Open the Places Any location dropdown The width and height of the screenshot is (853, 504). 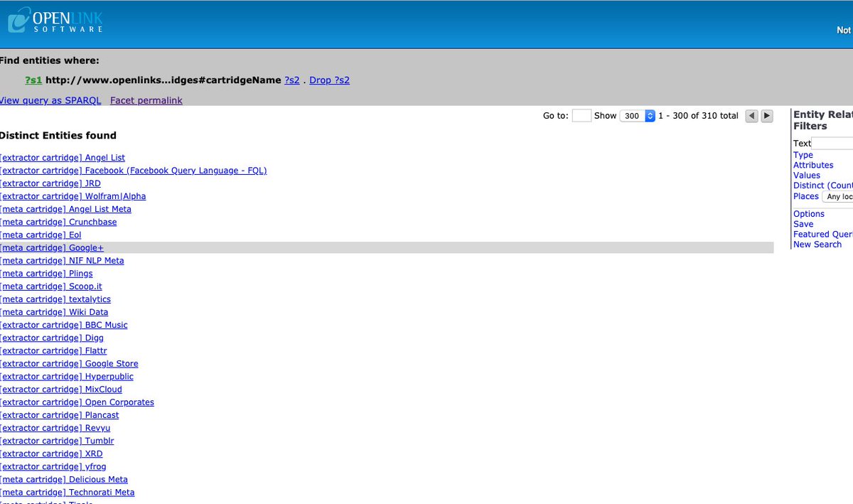(x=837, y=196)
